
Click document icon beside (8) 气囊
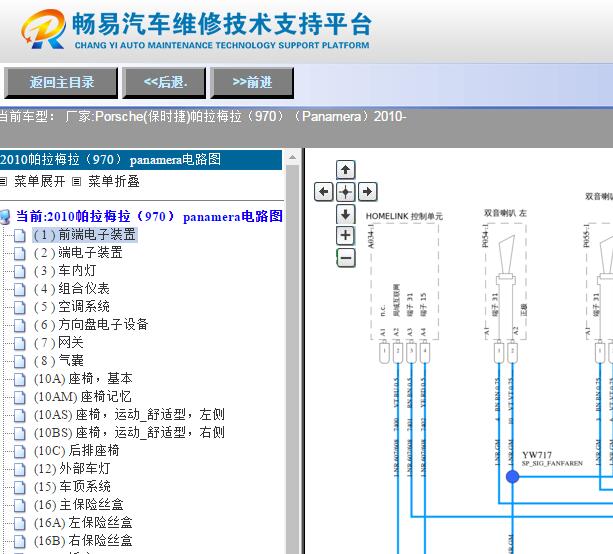20,361
